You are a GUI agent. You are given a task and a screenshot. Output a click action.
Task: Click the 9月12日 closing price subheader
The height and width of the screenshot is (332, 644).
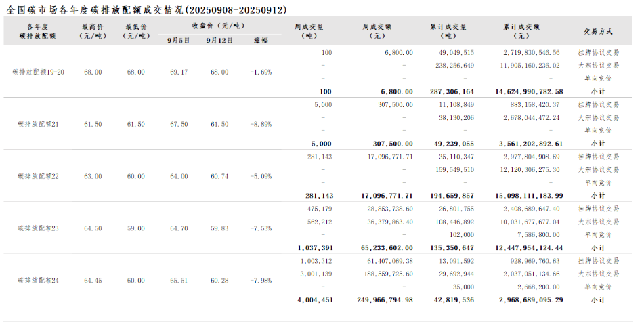(x=219, y=40)
